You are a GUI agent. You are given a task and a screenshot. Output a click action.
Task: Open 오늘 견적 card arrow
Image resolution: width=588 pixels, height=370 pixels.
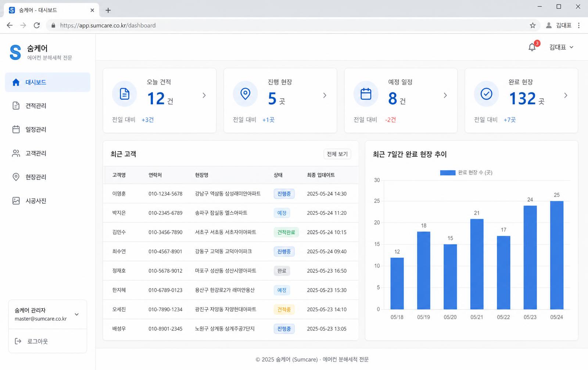[204, 95]
